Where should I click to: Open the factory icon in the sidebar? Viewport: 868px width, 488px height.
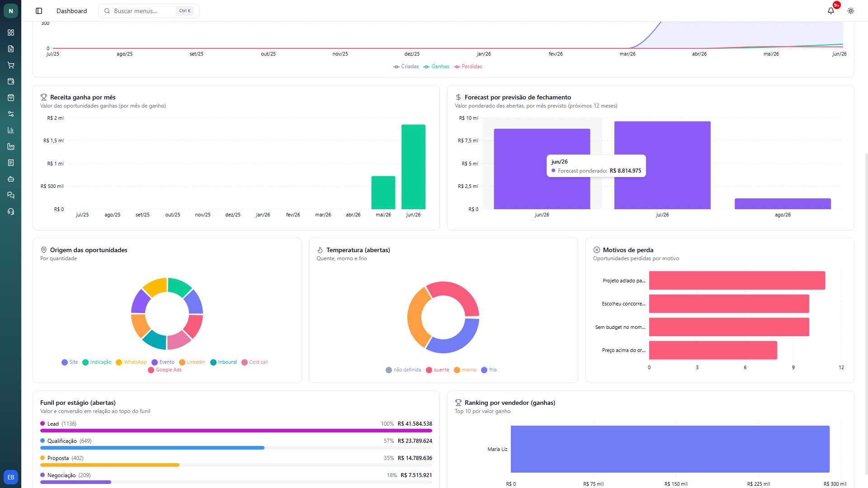[x=11, y=146]
